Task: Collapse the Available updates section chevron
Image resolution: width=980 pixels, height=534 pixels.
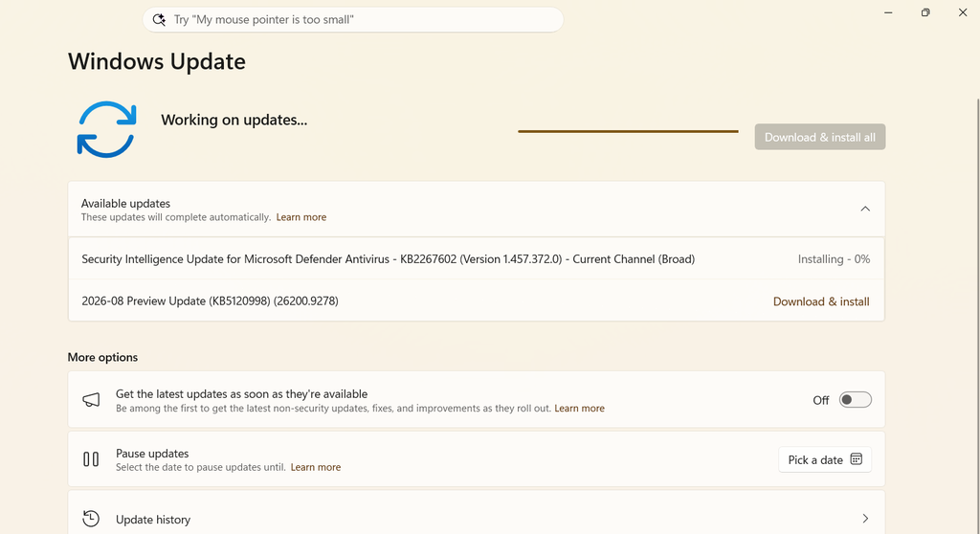Action: coord(865,209)
